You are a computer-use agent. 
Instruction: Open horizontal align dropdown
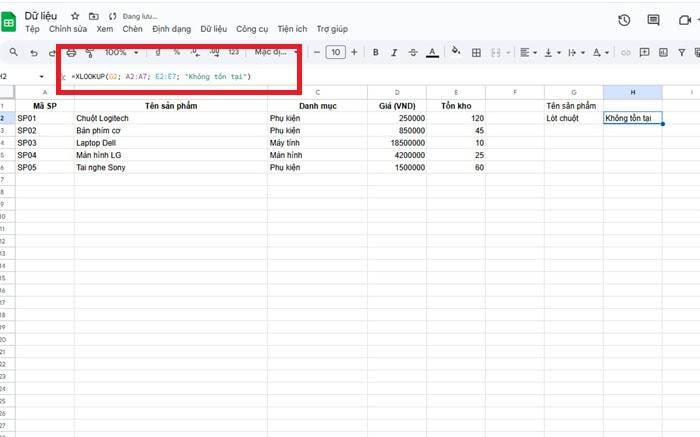coord(528,53)
